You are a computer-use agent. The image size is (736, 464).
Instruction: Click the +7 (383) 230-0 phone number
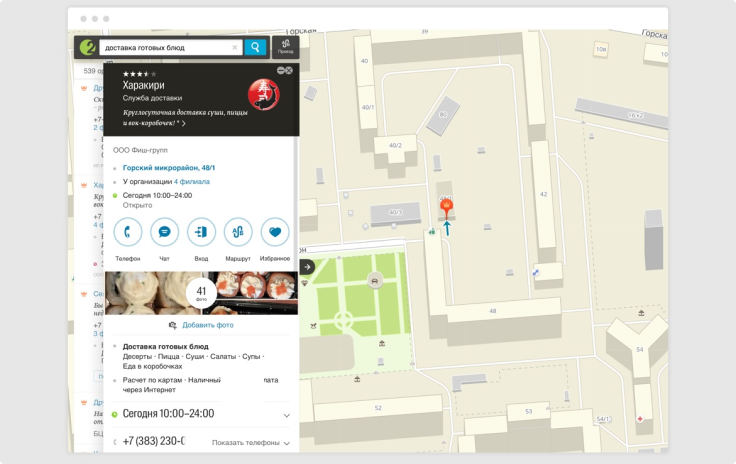[x=153, y=441]
